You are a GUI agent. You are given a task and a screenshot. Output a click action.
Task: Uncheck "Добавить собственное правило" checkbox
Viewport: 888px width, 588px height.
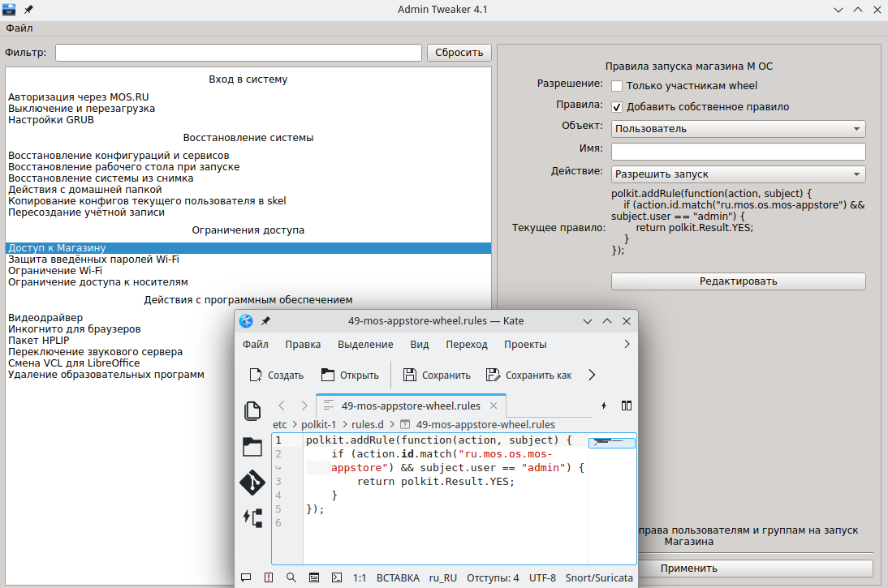click(x=617, y=107)
